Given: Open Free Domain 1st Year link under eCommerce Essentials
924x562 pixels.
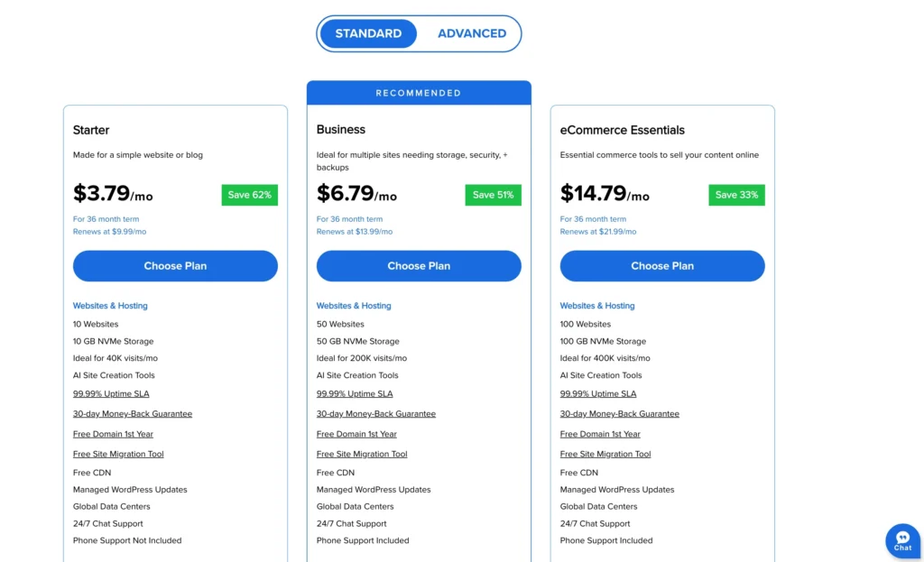Looking at the screenshot, I should coord(600,434).
